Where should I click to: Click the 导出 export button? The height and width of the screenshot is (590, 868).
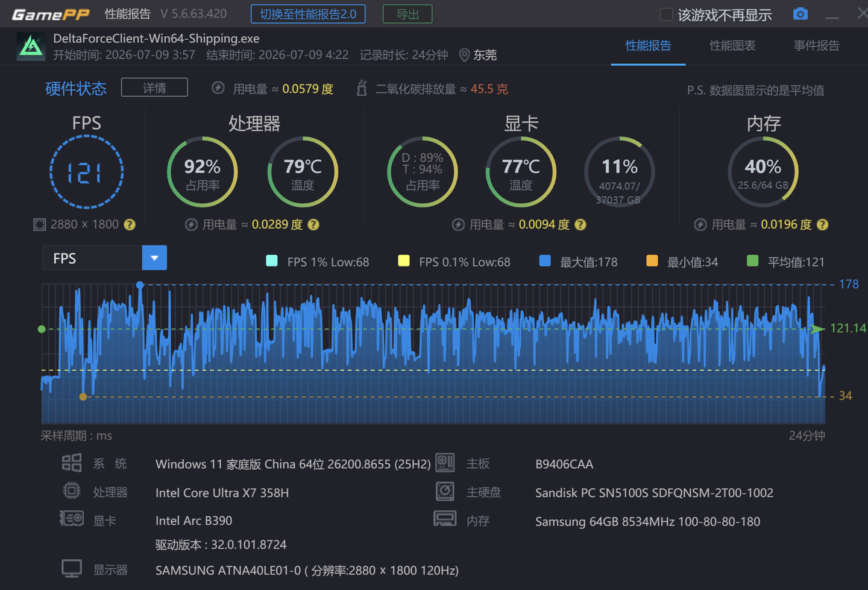[407, 14]
